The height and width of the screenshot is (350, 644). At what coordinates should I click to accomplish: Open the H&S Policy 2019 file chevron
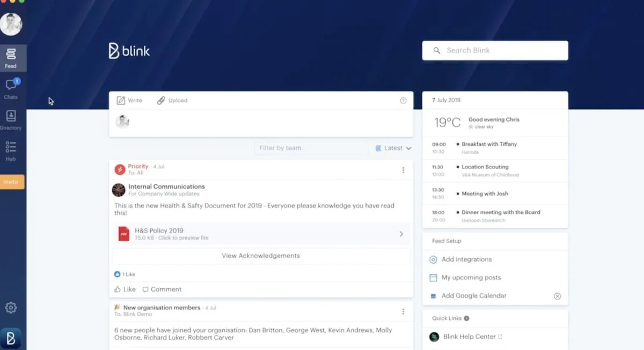click(x=401, y=234)
